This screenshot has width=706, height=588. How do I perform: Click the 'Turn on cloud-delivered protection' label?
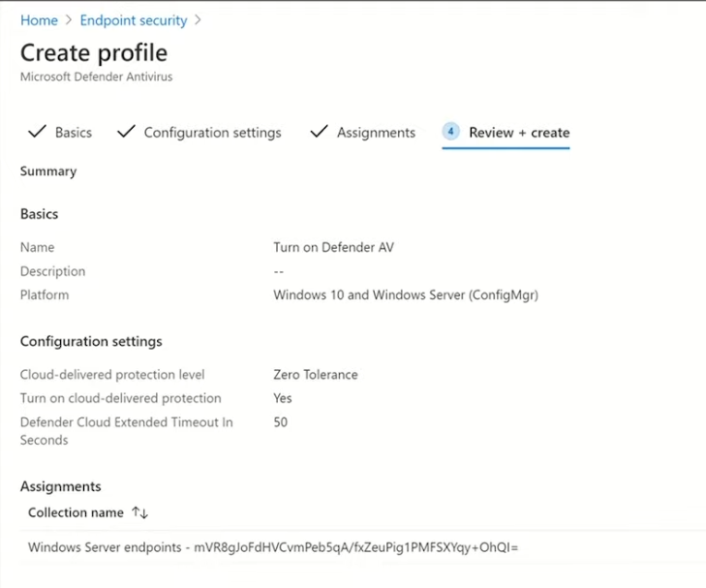[121, 398]
